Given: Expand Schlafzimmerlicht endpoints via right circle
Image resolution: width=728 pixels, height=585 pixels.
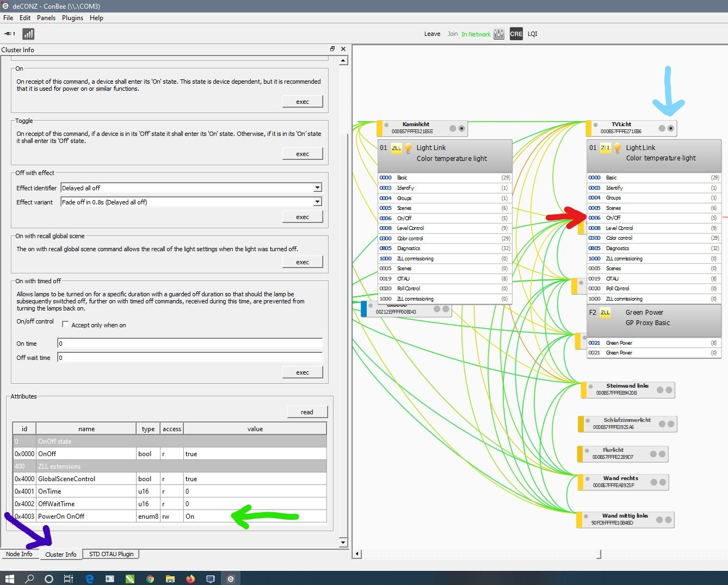Looking at the screenshot, I should tap(671, 424).
